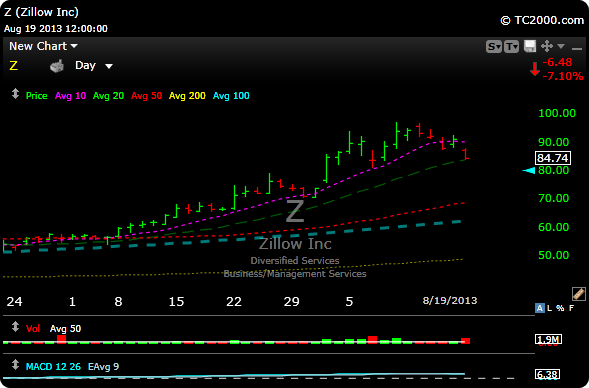Open the Day timeframe dropdown

click(94, 66)
